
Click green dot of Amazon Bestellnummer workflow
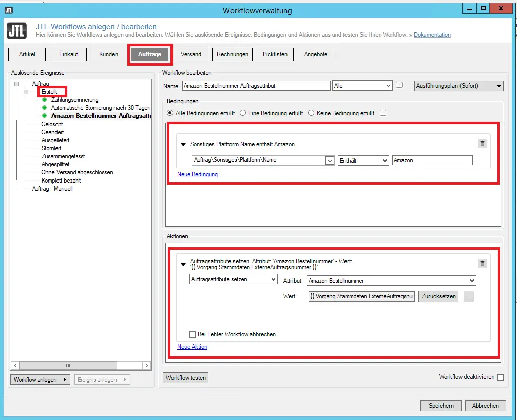tap(45, 116)
